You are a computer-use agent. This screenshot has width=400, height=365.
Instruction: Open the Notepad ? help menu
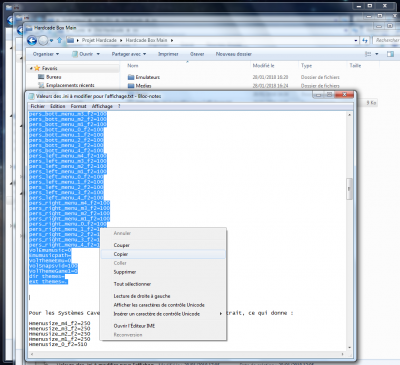[119, 106]
